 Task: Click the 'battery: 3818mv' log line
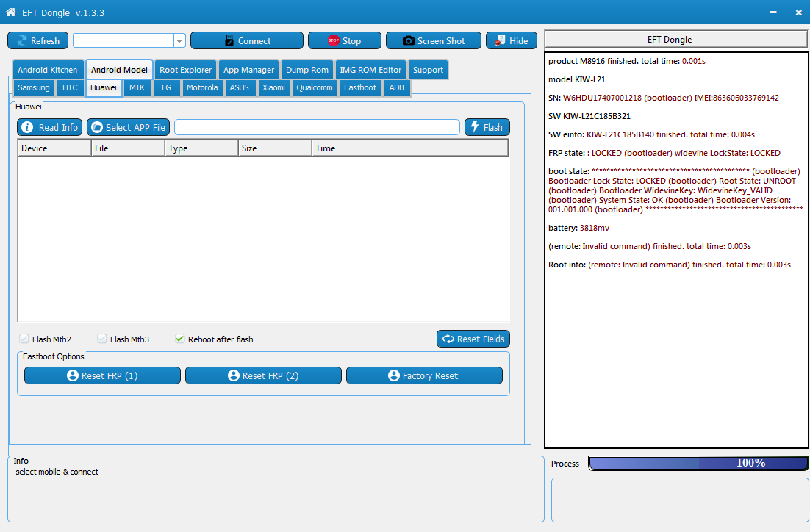click(x=578, y=228)
